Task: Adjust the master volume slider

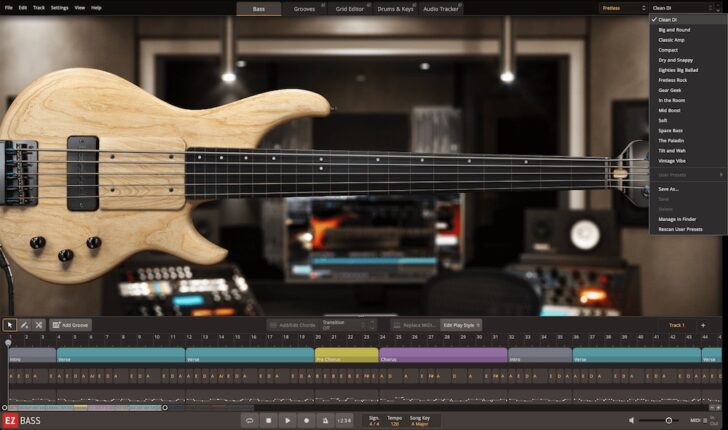Action: pos(668,420)
